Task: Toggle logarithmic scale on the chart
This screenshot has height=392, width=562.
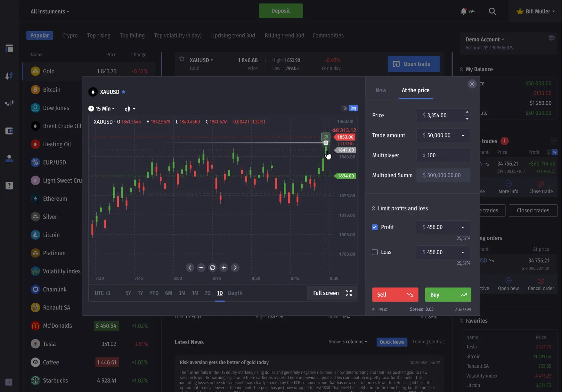Action: (353, 108)
